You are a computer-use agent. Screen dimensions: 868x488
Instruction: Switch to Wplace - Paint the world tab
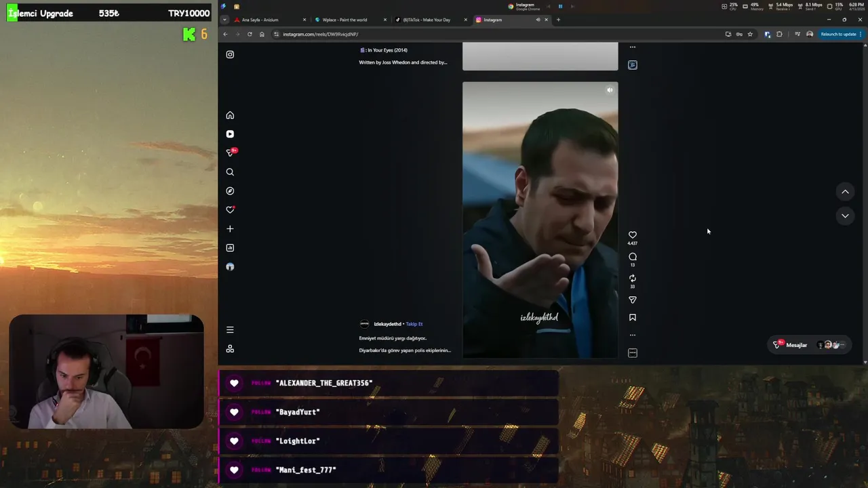click(350, 20)
